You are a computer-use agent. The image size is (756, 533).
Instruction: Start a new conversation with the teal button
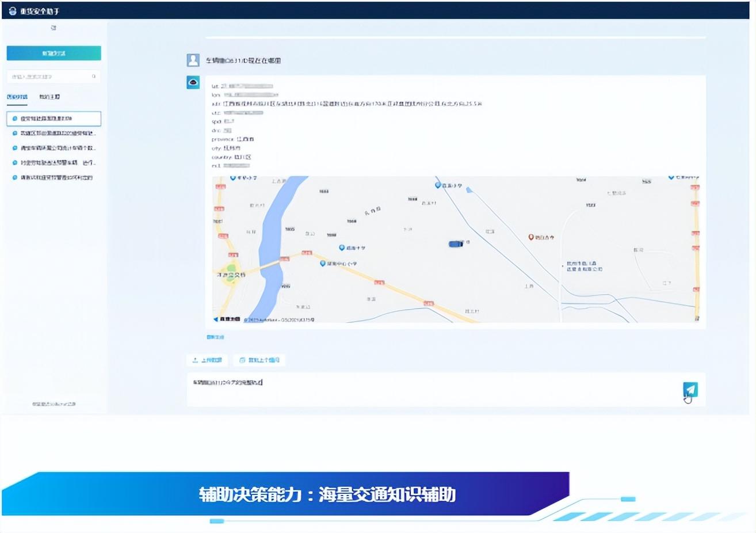click(54, 53)
